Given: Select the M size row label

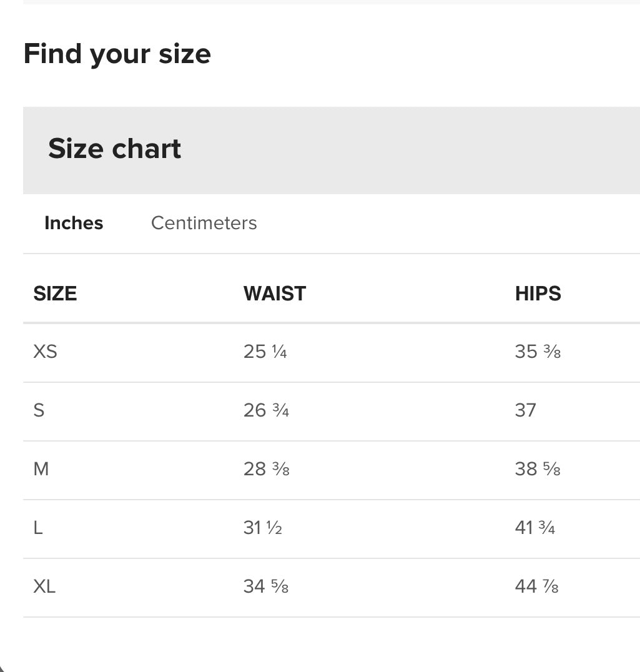Looking at the screenshot, I should click(41, 469).
